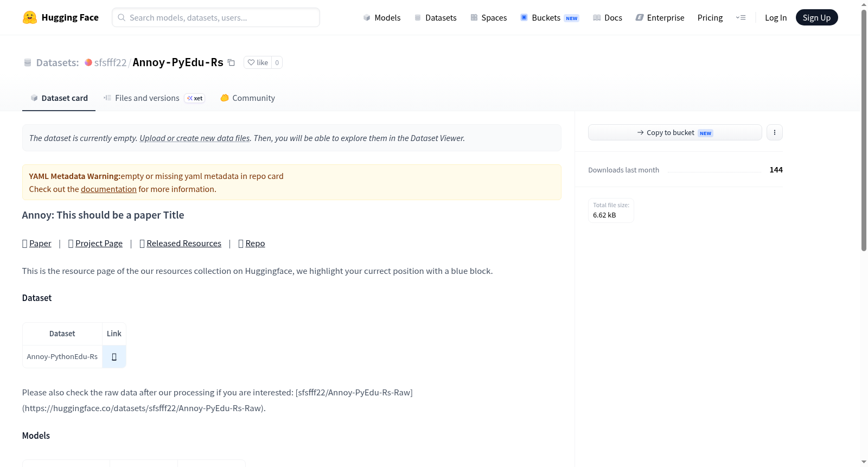Open the Paper link
The image size is (868, 467).
pos(40,244)
